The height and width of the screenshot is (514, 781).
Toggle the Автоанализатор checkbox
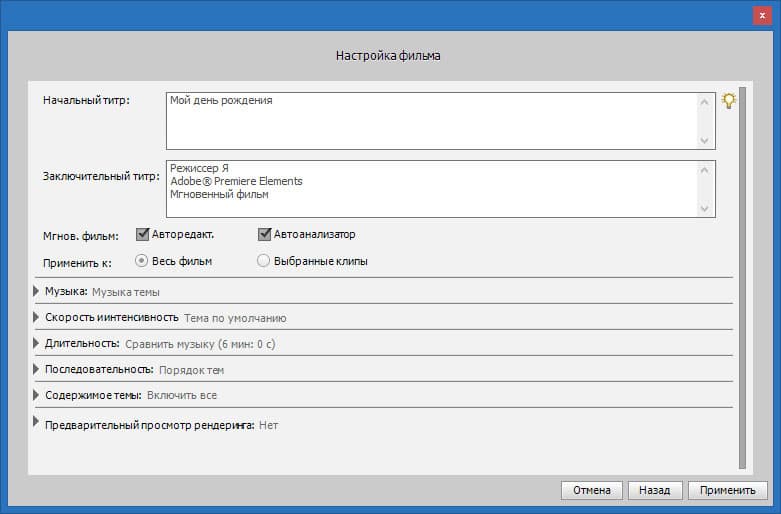click(265, 235)
